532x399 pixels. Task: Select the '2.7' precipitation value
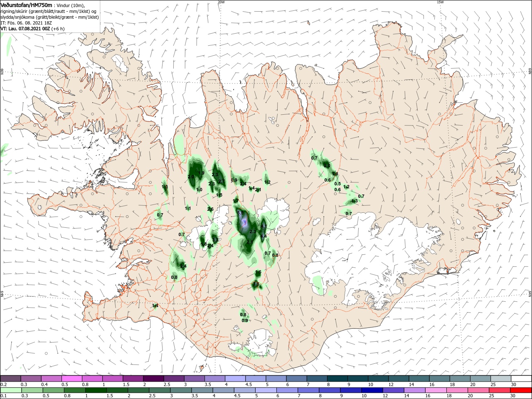pos(222,181)
